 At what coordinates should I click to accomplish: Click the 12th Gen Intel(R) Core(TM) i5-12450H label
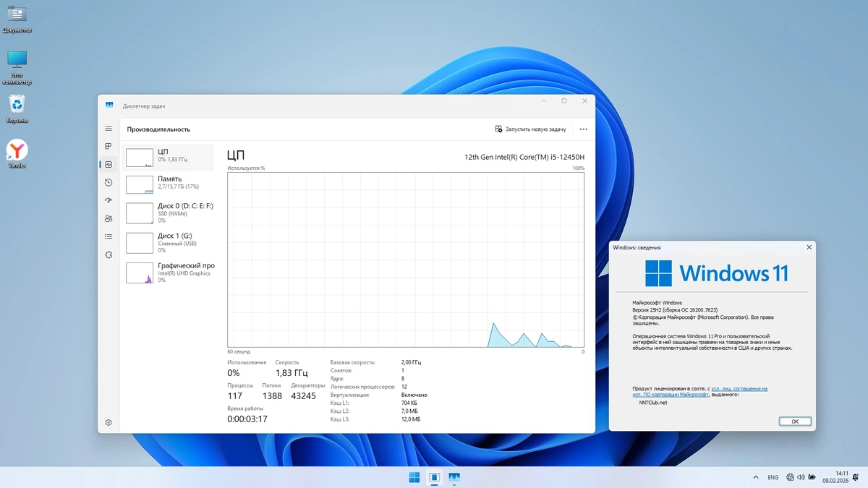point(524,156)
